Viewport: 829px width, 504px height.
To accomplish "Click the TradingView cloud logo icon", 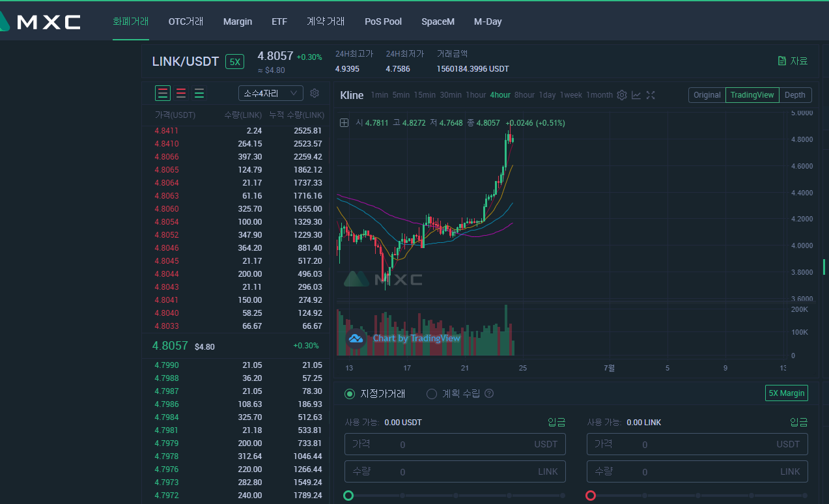I will point(356,339).
